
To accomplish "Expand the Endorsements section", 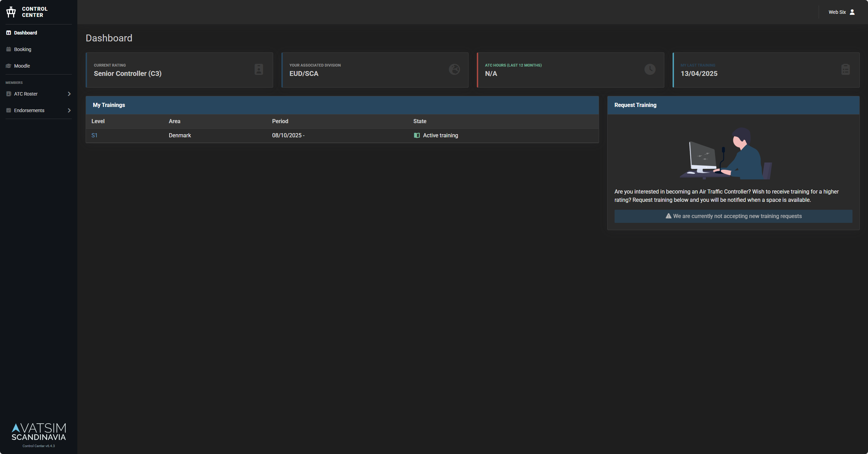I will [69, 110].
